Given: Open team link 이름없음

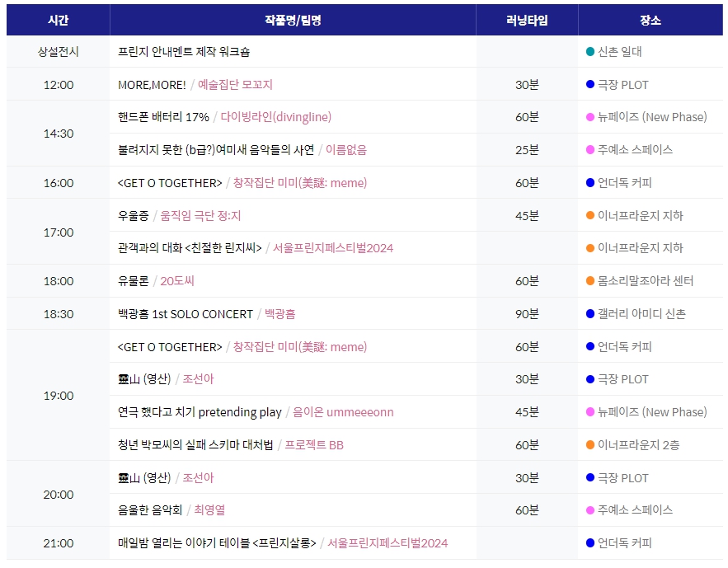Looking at the screenshot, I should coord(346,150).
